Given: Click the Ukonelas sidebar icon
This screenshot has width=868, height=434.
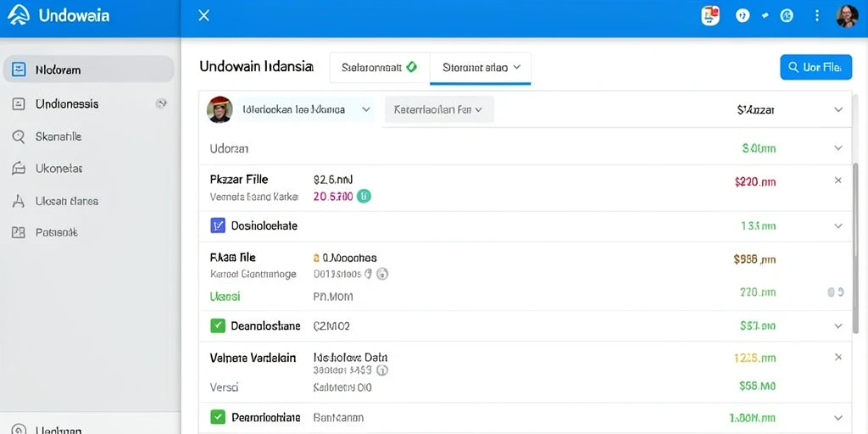Looking at the screenshot, I should pos(19,169).
